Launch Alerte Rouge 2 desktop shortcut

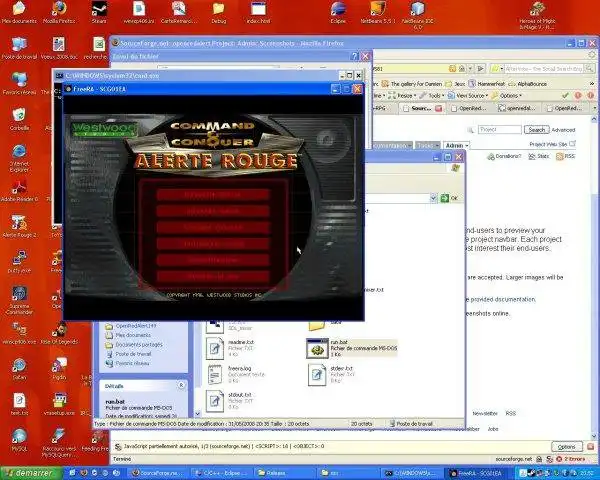[19, 226]
